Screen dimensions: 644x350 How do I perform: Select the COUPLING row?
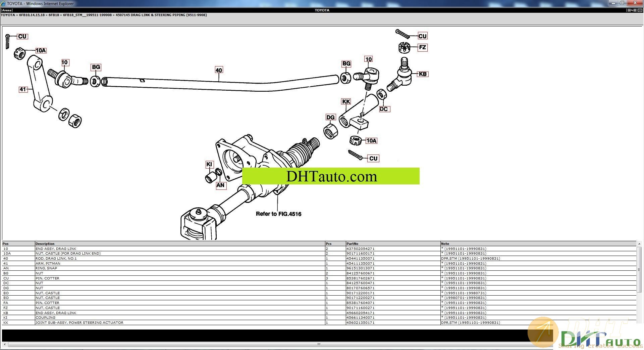tap(319, 318)
